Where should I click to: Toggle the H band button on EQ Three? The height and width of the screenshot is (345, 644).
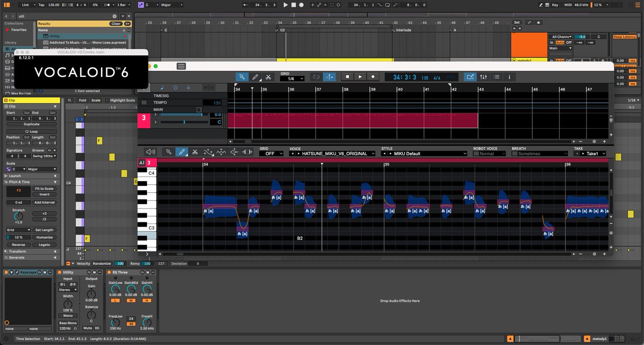coord(147,301)
